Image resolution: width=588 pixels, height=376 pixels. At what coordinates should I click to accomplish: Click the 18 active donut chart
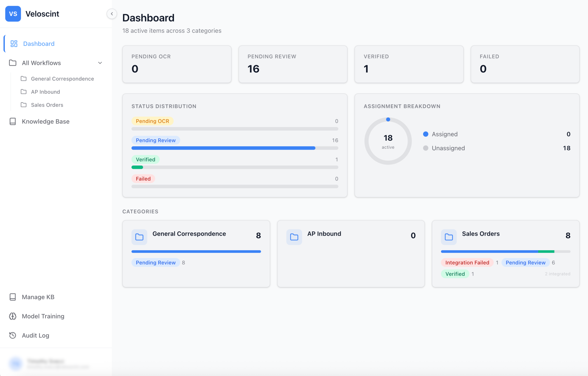click(x=388, y=141)
